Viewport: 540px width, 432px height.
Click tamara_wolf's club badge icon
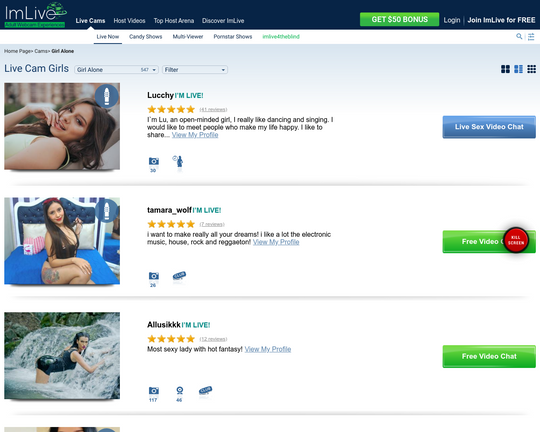[179, 276]
